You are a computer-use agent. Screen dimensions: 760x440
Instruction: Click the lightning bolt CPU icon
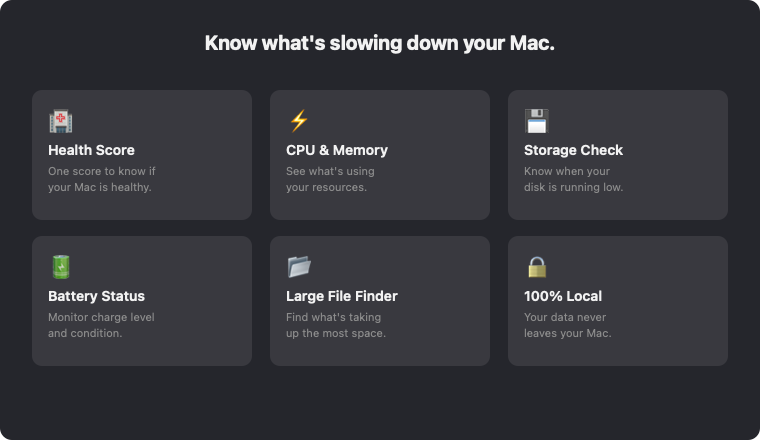299,121
